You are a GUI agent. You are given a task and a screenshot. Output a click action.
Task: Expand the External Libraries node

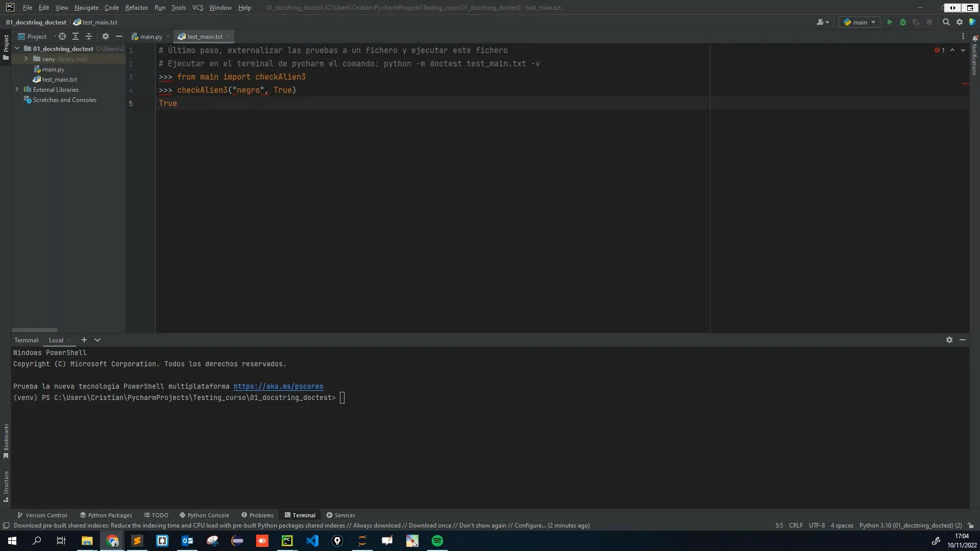(17, 89)
